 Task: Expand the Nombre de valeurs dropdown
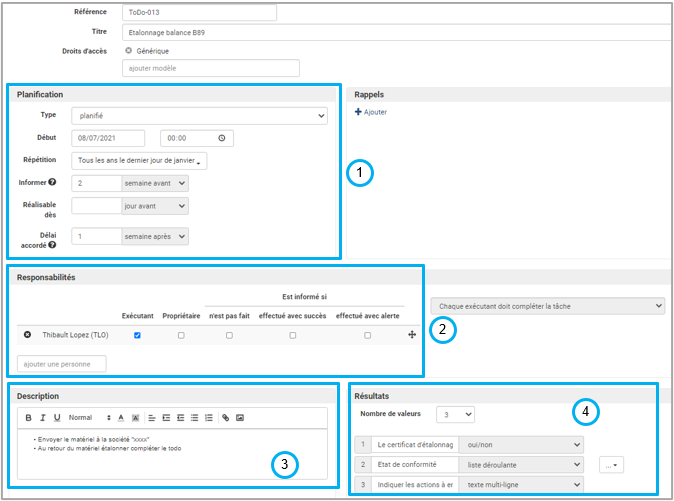click(x=454, y=413)
